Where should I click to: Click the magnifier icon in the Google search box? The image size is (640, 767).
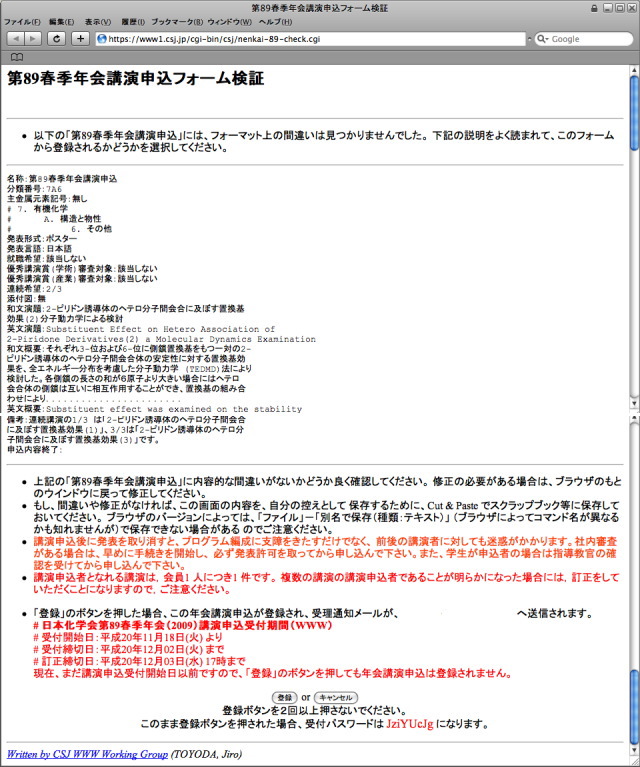point(542,39)
